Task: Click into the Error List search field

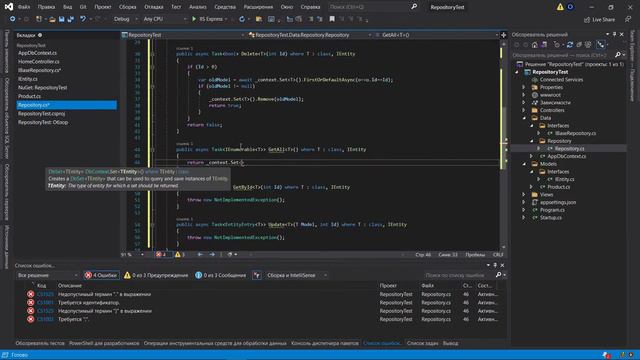Action: pyautogui.click(x=458, y=276)
